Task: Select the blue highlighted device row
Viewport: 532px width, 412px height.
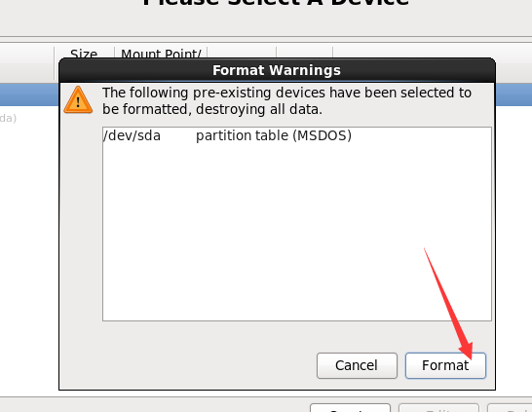Action: point(29,94)
